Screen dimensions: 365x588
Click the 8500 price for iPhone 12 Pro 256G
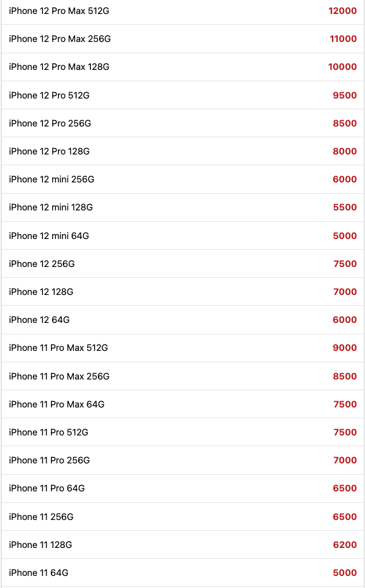345,123
